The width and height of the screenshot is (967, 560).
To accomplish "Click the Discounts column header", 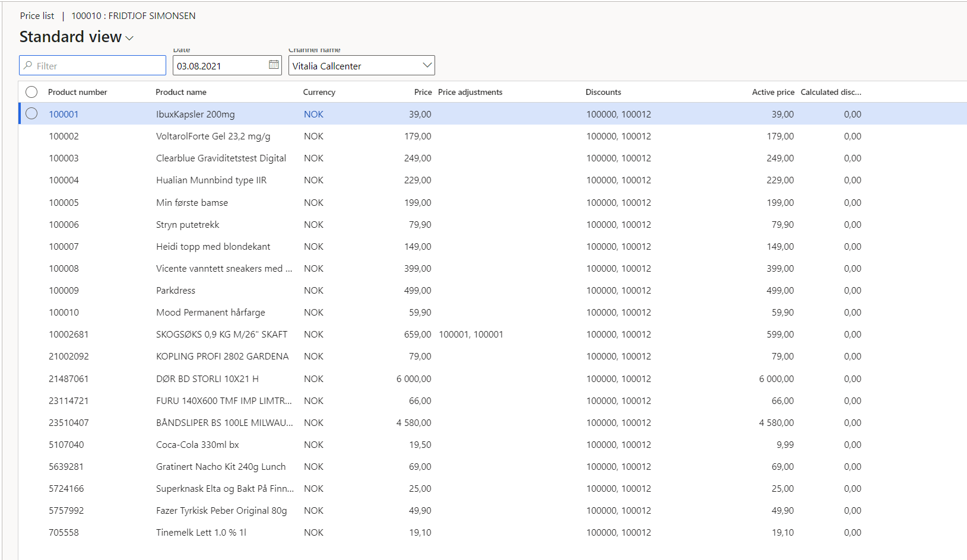I will 603,92.
